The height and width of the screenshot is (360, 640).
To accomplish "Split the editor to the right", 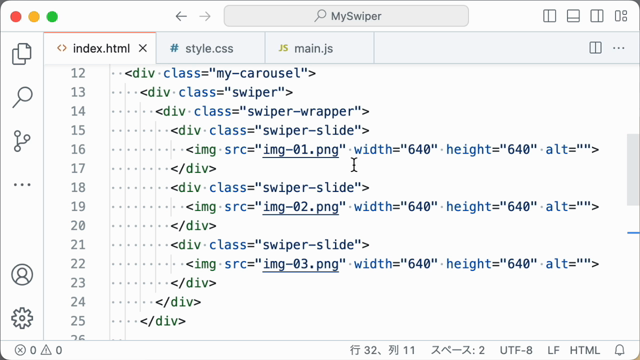I will click(x=596, y=48).
